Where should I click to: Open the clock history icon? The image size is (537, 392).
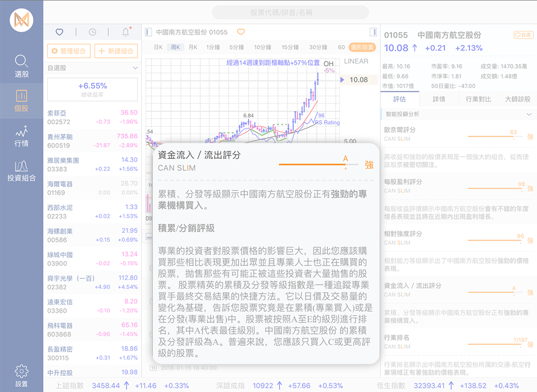pos(92,32)
